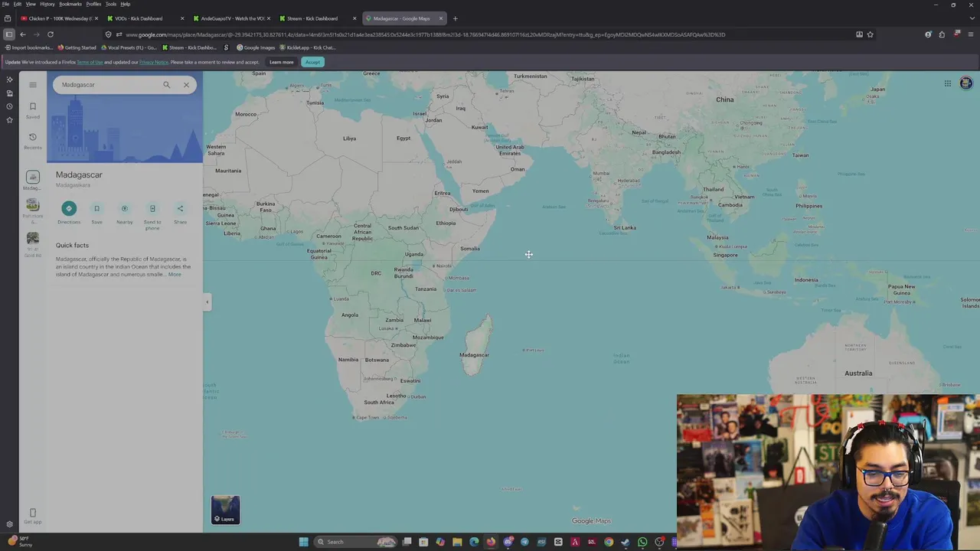The image size is (980, 551).
Task: Bookmark this page with the star
Action: [870, 34]
